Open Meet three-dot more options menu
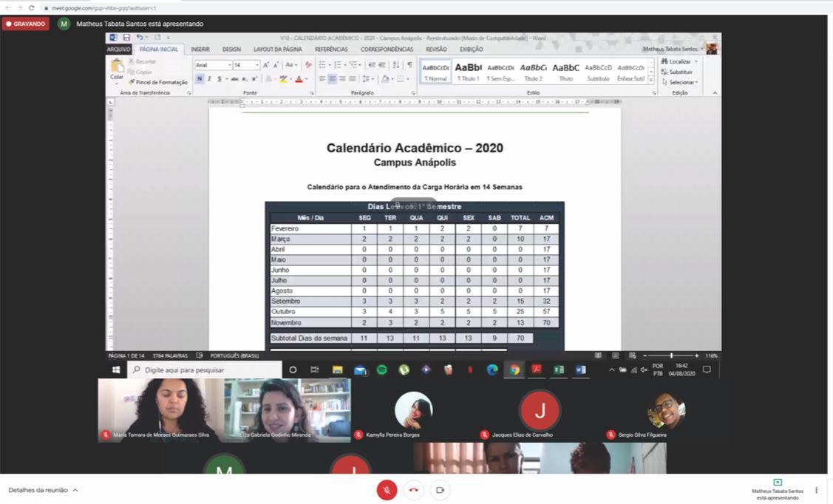This screenshot has width=833, height=504. coord(816,490)
